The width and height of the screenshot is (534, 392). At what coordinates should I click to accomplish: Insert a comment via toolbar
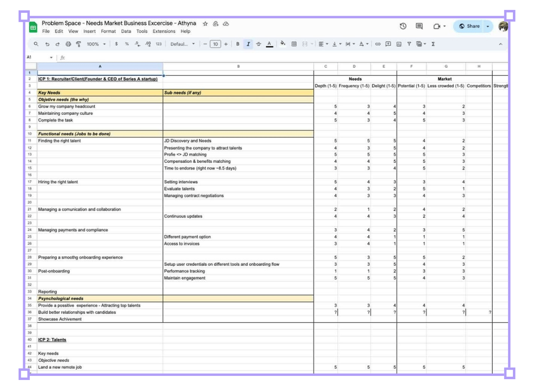[388, 44]
